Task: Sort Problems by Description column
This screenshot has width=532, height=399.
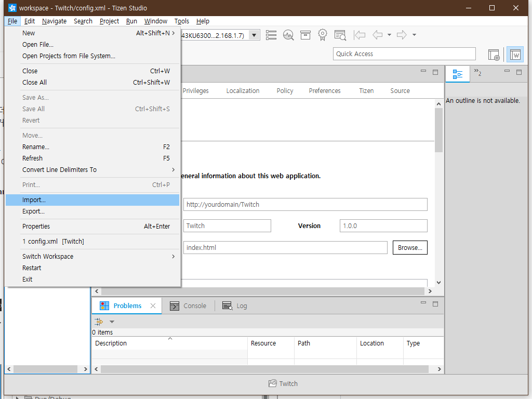Action: [x=170, y=343]
